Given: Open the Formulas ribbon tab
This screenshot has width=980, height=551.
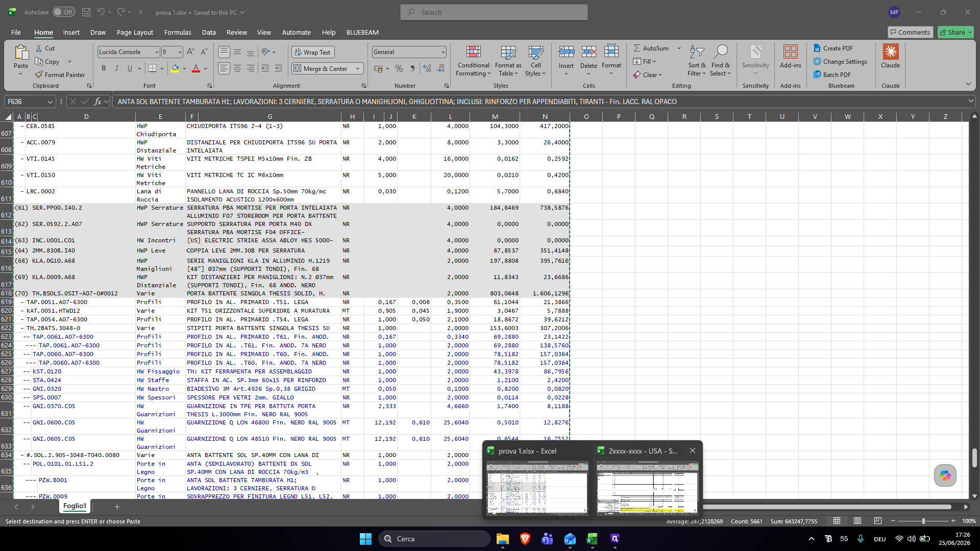Looking at the screenshot, I should (x=178, y=32).
